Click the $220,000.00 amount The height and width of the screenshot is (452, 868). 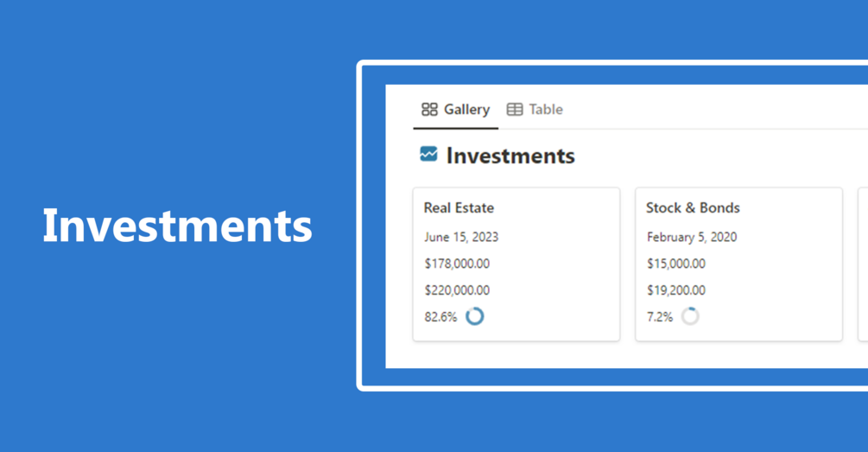[x=457, y=290]
